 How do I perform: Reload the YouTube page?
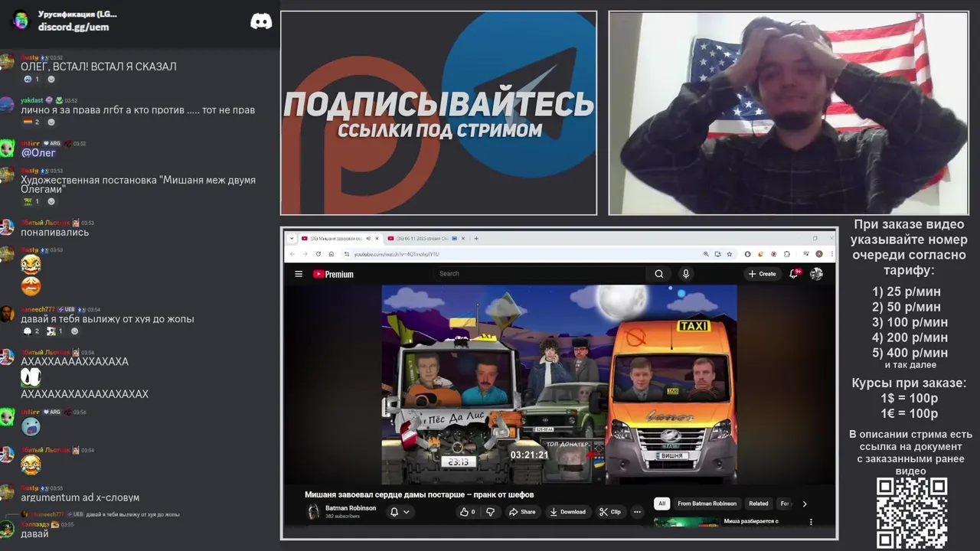318,254
